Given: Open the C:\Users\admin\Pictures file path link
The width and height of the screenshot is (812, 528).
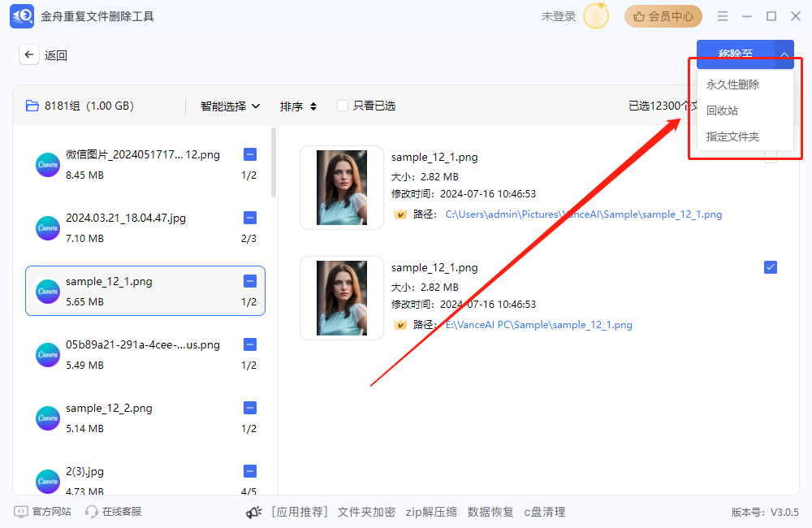Looking at the screenshot, I should pos(584,214).
